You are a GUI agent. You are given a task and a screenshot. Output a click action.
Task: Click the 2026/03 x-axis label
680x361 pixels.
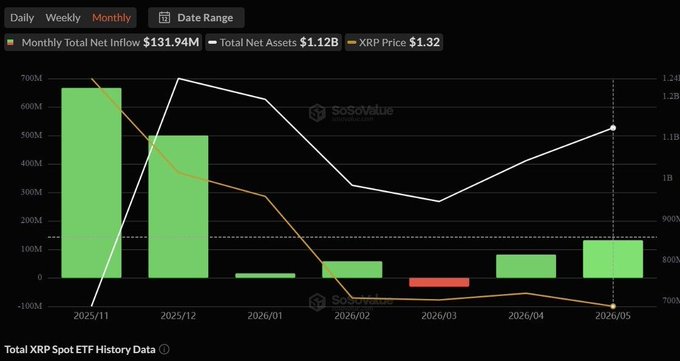tap(439, 315)
